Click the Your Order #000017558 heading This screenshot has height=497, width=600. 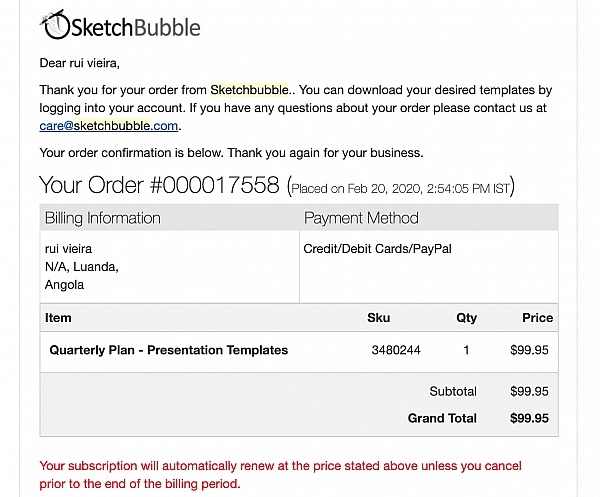tap(159, 186)
